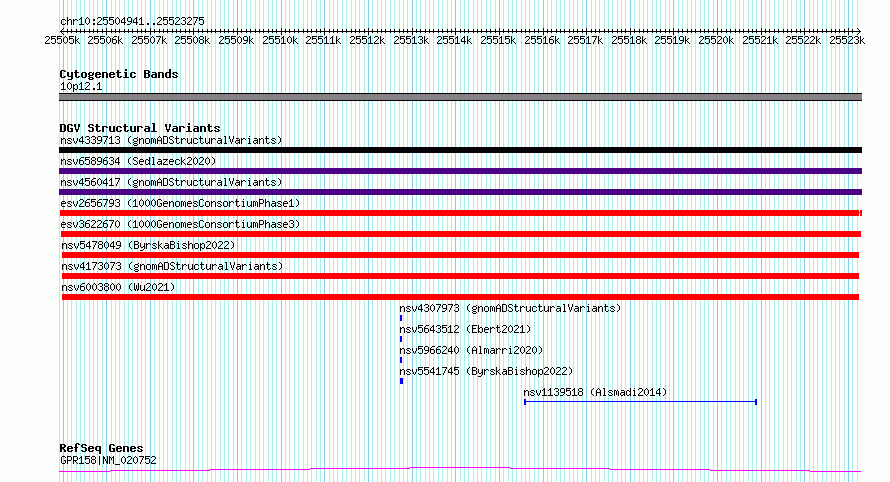
Task: Click ruler position 25513k
Action: (411, 40)
